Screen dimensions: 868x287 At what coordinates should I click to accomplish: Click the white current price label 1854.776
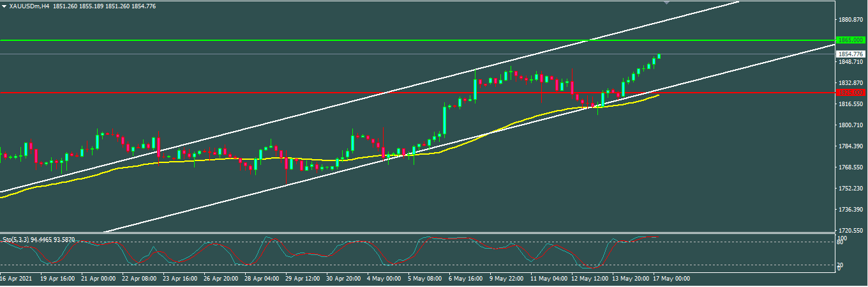(x=850, y=54)
